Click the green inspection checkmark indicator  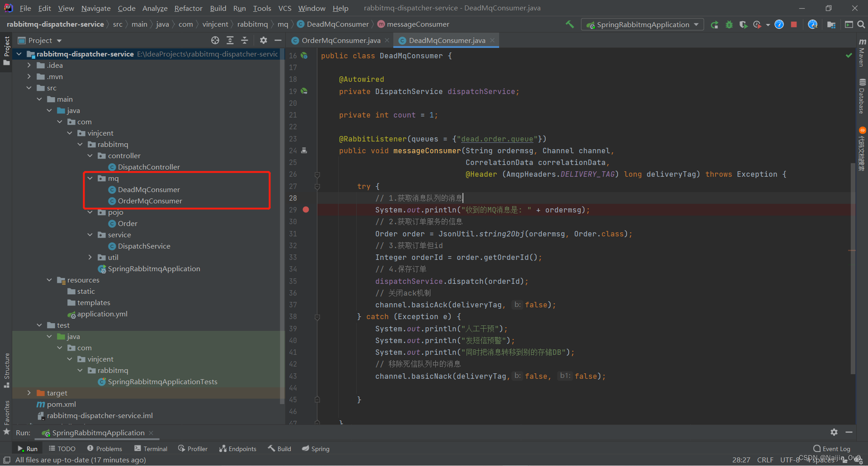[849, 55]
